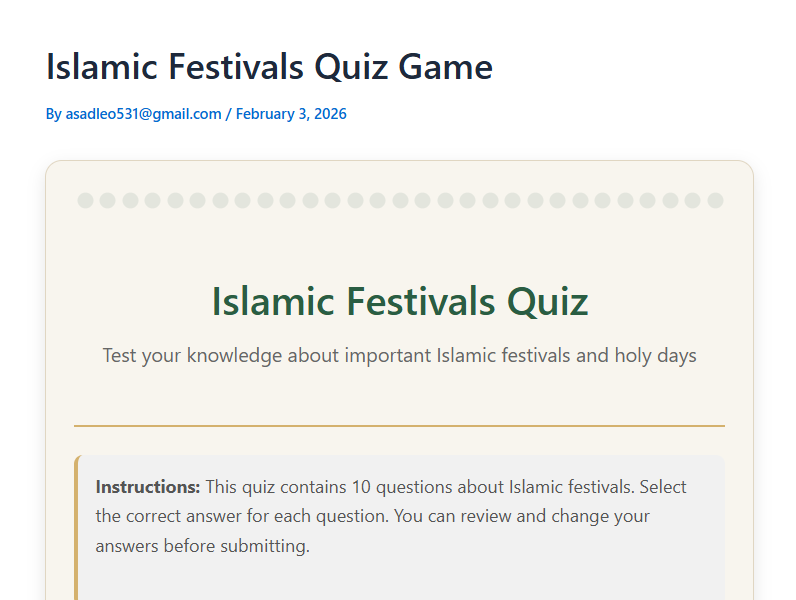Open the asadleo531@gmail.com author link
The image size is (796, 600).
click(x=143, y=114)
